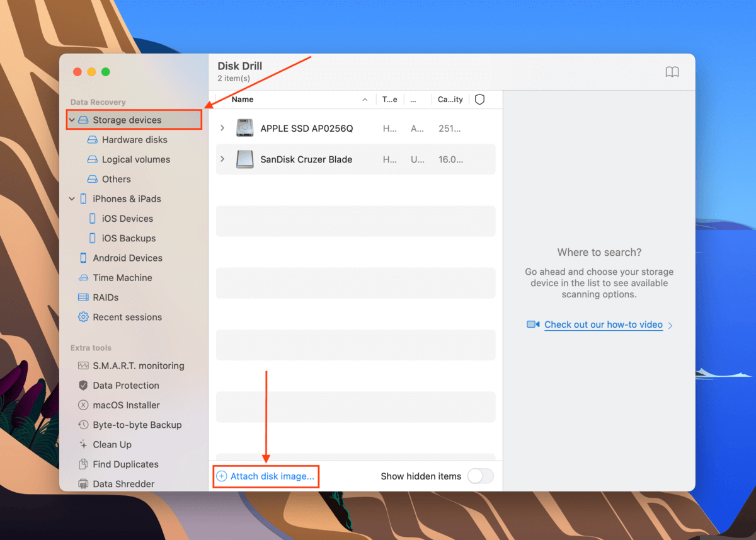Screen dimensions: 756x540
Task: Open iOS Backups in sidebar
Action: [x=129, y=238]
